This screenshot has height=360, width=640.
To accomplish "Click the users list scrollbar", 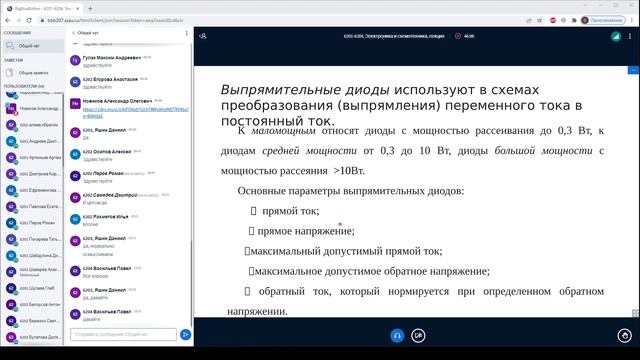I will pyautogui.click(x=63, y=131).
